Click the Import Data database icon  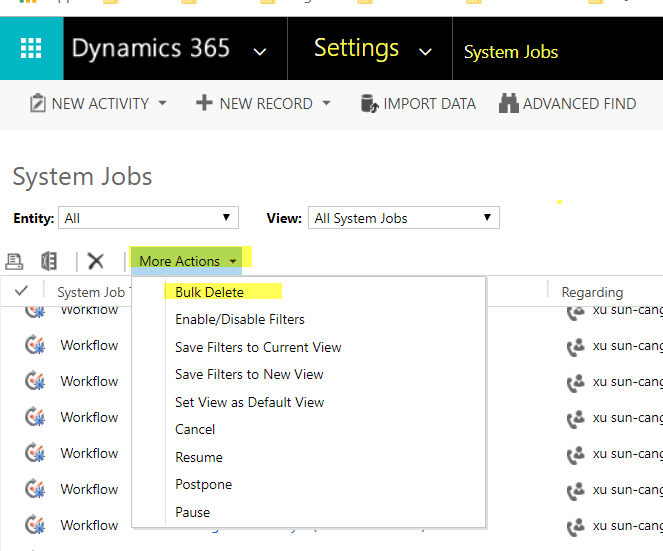coord(370,104)
